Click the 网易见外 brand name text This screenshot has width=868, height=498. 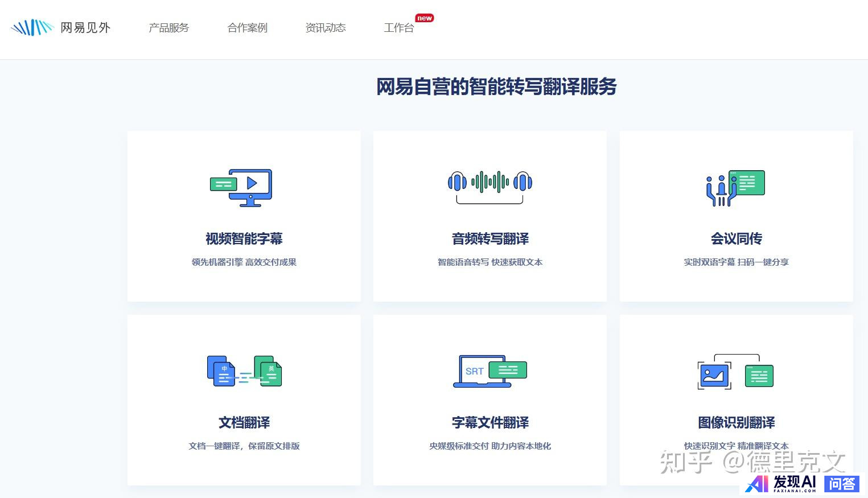pyautogui.click(x=85, y=27)
